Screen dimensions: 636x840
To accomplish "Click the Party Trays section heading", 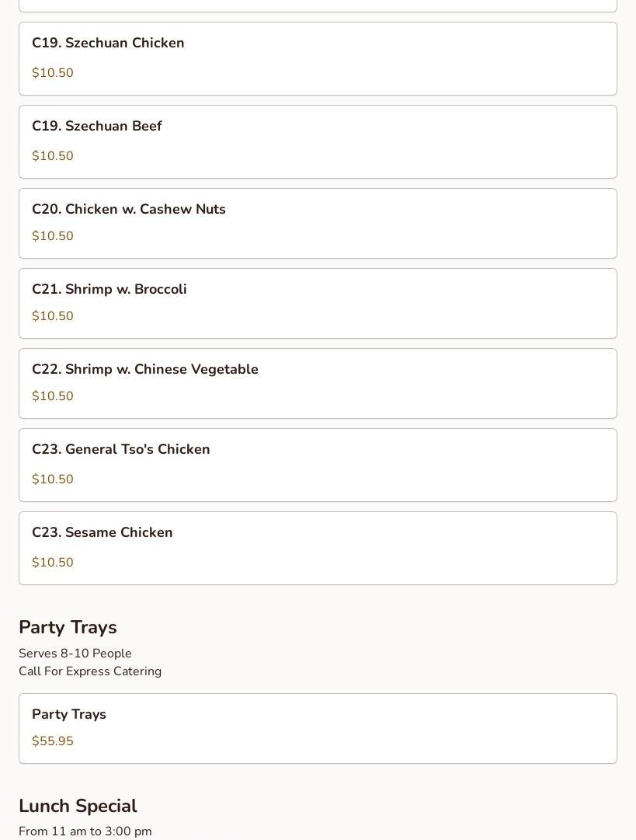I will 68,628.
